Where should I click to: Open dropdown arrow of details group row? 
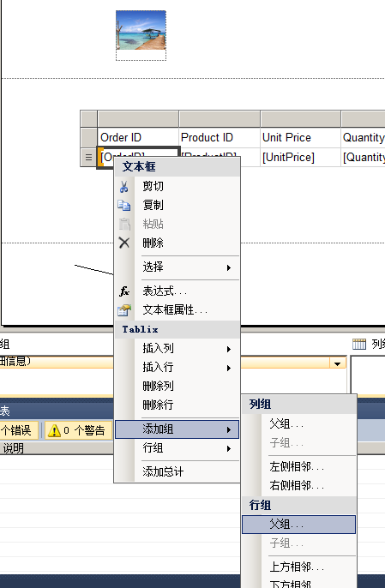pos(337,363)
